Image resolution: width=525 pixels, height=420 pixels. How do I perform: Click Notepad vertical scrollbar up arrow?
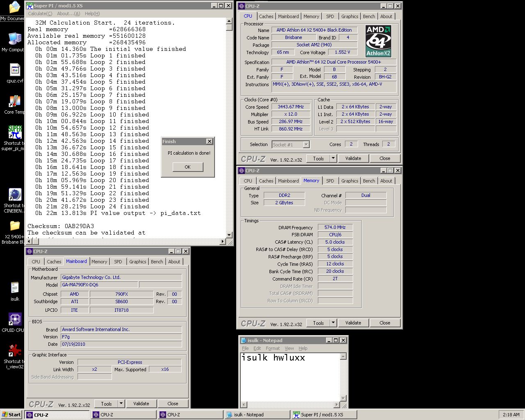pos(343,357)
